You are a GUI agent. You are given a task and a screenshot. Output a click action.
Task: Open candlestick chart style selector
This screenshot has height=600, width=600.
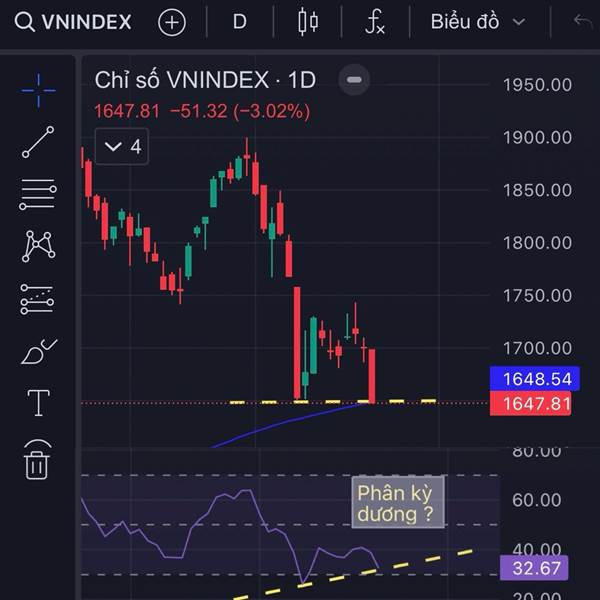[308, 22]
